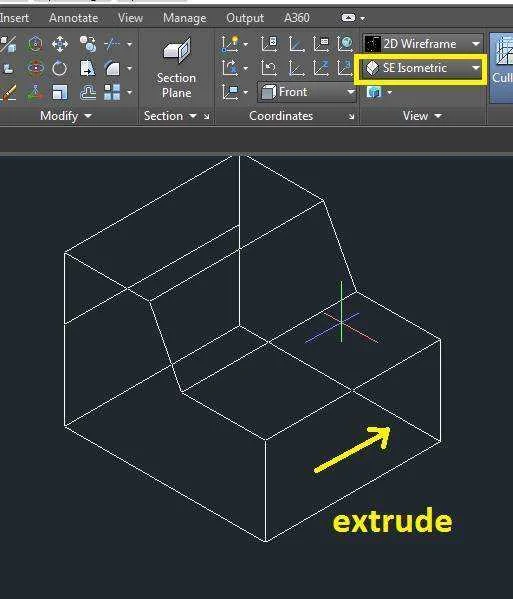513x599 pixels.
Task: Click the UCS 3-Point icon
Action: click(x=345, y=68)
